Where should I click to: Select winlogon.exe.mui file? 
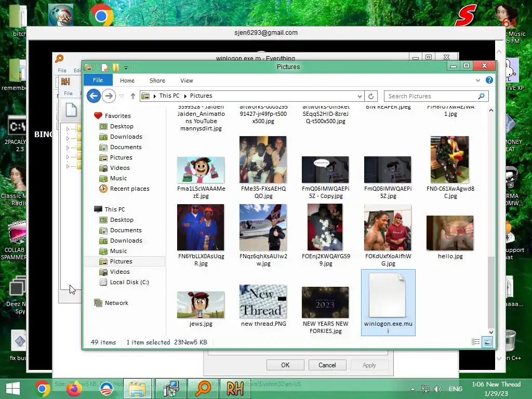388,303
